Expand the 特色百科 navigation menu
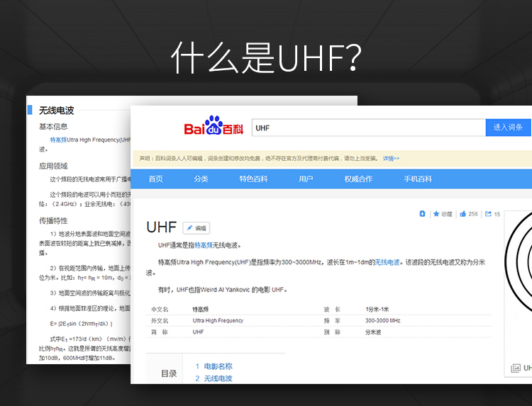The width and height of the screenshot is (532, 406). (x=253, y=179)
